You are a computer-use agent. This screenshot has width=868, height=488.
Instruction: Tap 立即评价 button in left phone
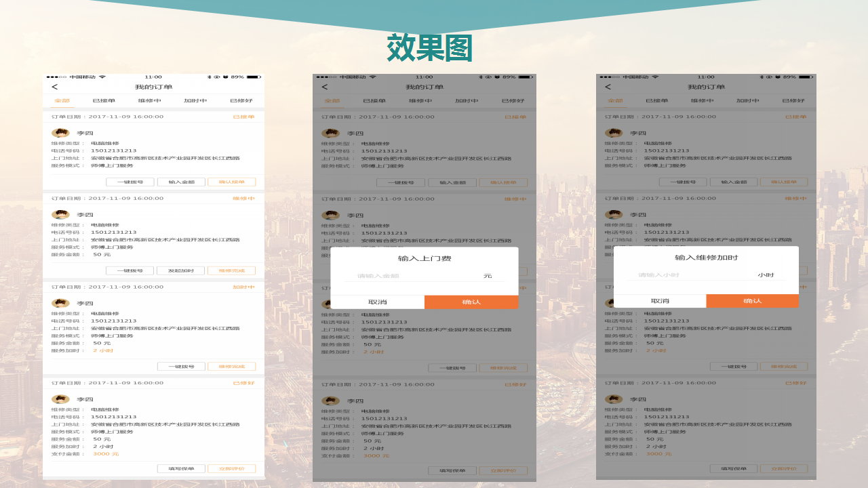[x=231, y=468]
